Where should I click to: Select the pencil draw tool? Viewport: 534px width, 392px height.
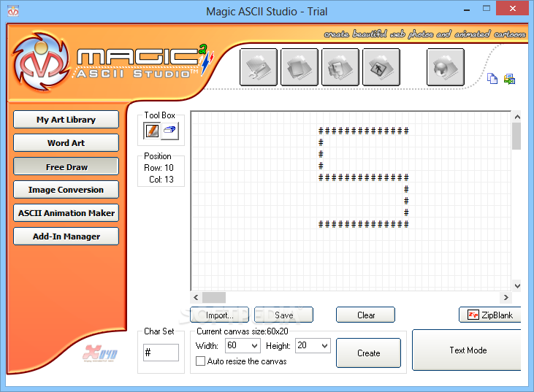[152, 131]
